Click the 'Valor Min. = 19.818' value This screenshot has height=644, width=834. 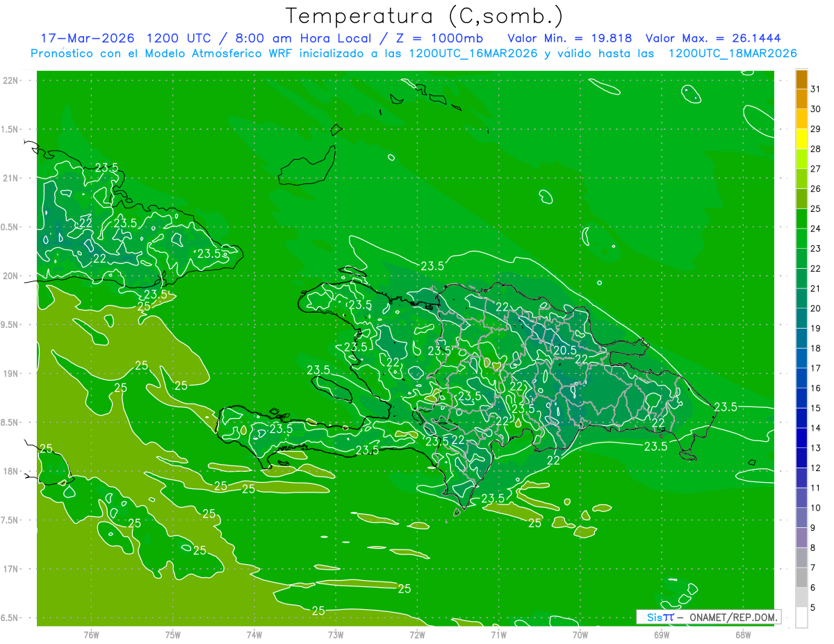[x=569, y=38]
